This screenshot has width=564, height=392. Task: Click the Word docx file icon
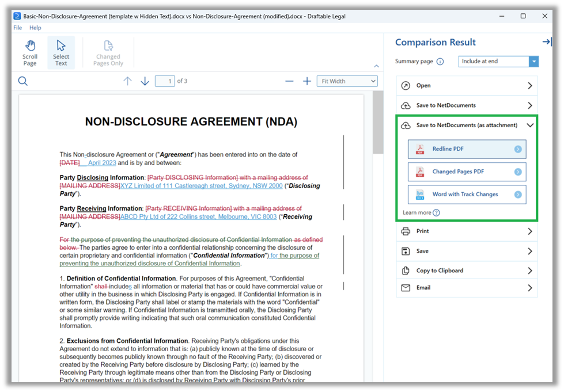(x=420, y=195)
